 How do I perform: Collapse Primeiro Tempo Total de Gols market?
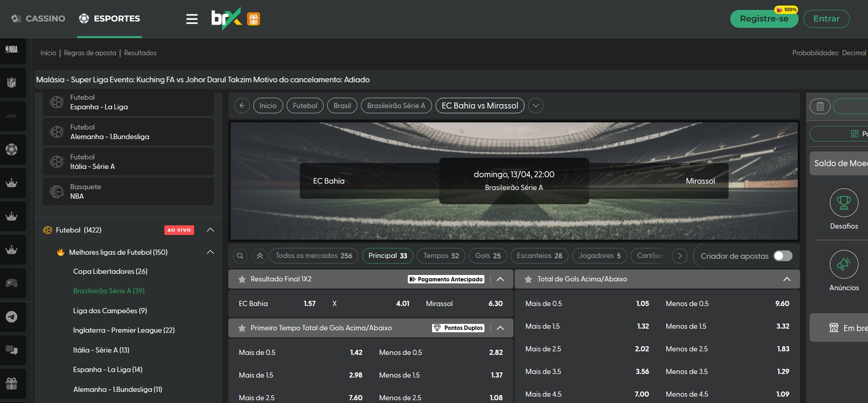point(500,328)
